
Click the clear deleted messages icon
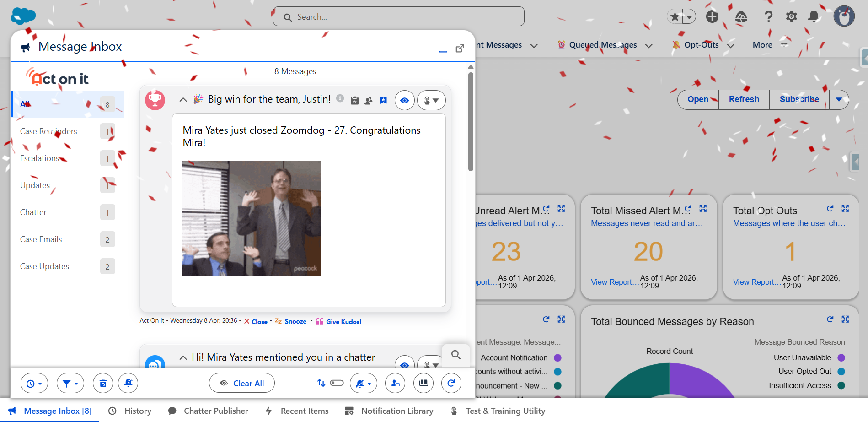[102, 383]
